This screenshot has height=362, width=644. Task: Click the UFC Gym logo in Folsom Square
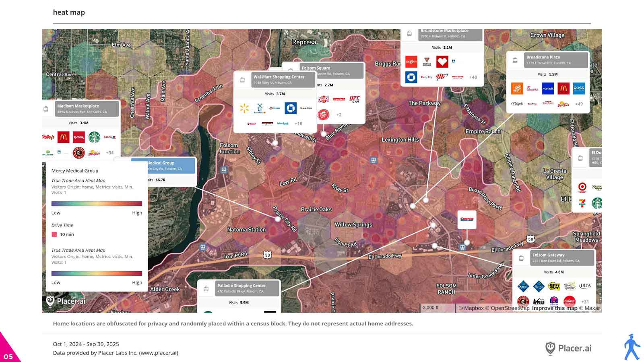355,99
